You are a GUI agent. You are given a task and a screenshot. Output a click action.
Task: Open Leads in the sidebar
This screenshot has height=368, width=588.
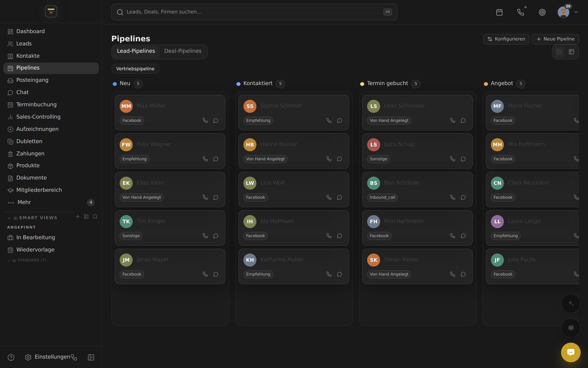[51, 43]
